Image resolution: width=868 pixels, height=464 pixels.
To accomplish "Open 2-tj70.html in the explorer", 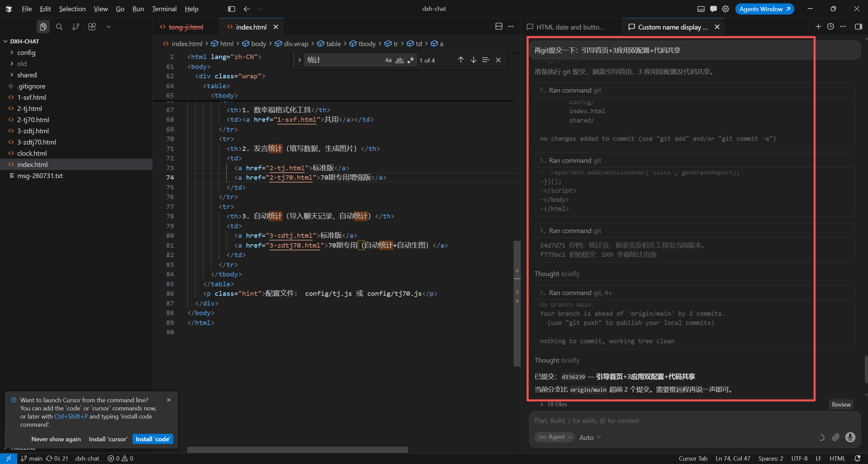I will click(33, 120).
